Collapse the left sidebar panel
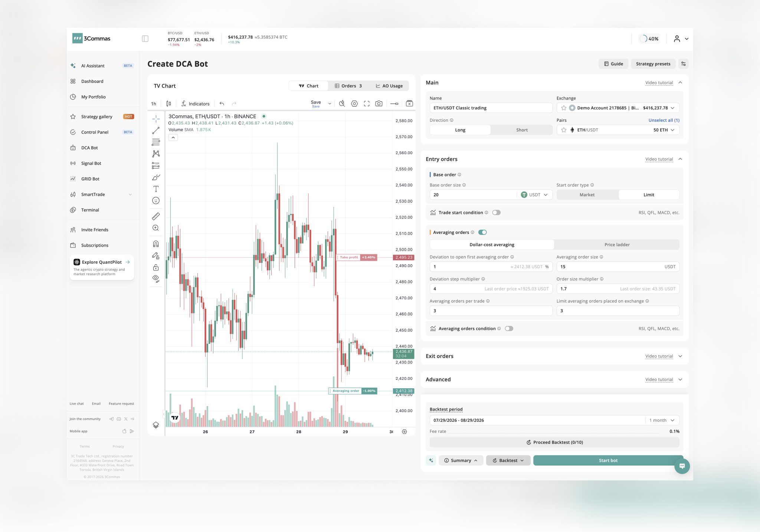The width and height of the screenshot is (760, 532). click(x=145, y=39)
